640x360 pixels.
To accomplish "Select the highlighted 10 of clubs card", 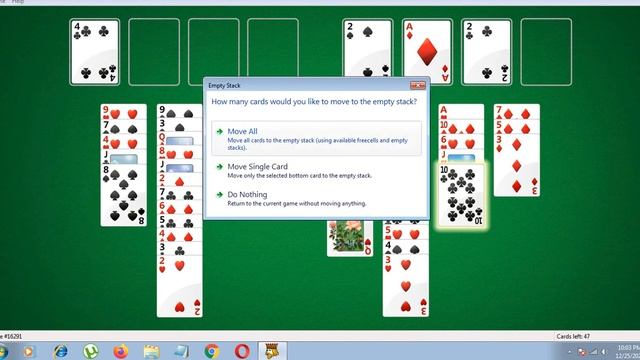I will (x=461, y=195).
